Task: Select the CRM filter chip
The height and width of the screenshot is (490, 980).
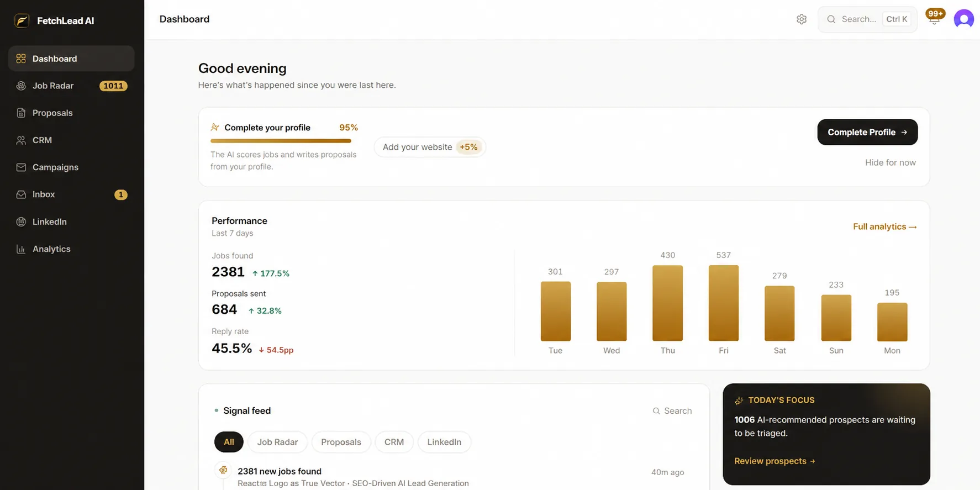Action: tap(394, 442)
